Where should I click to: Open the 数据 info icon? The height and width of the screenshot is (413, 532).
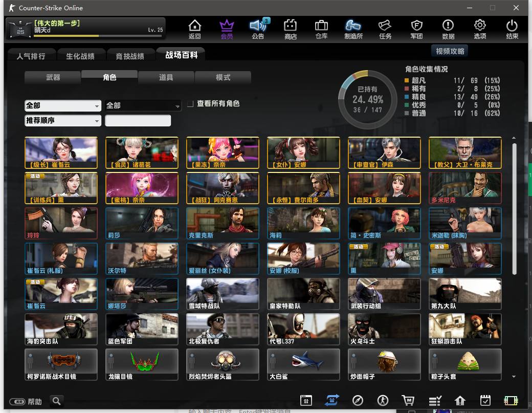click(x=448, y=29)
